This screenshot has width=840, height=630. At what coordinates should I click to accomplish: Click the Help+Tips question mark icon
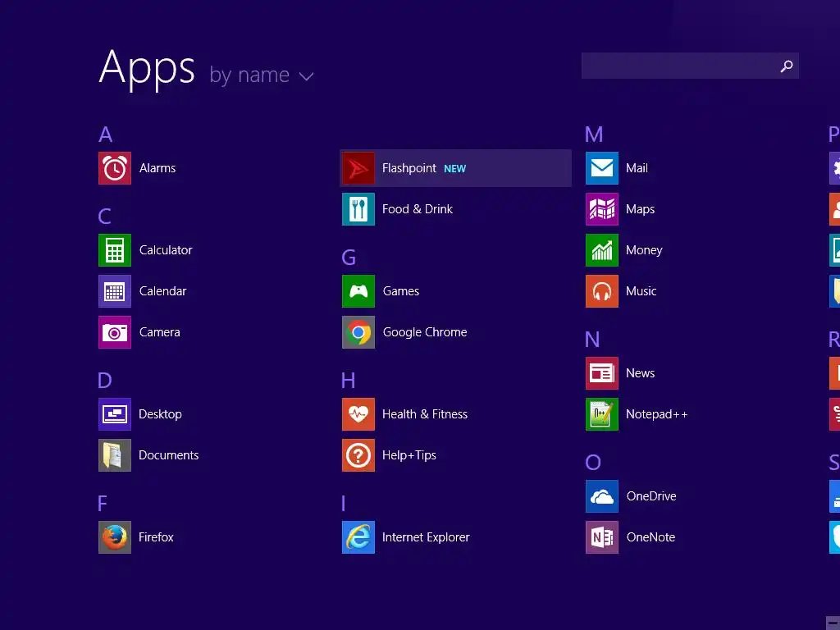(358, 455)
